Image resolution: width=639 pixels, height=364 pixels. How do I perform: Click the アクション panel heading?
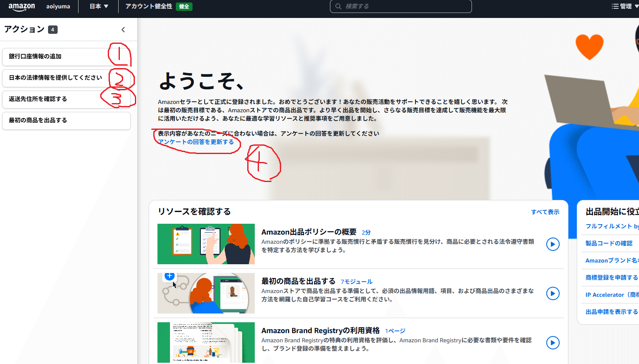pyautogui.click(x=24, y=29)
